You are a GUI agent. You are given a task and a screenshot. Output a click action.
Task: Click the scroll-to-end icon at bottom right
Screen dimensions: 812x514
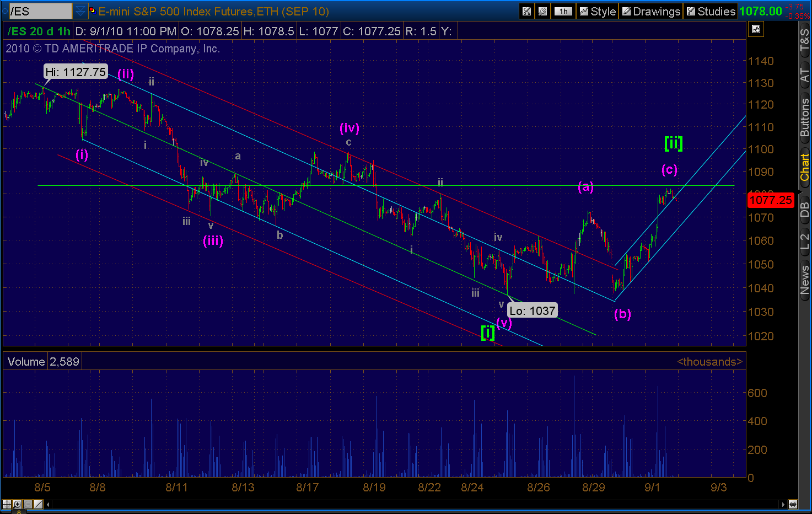coord(793,504)
